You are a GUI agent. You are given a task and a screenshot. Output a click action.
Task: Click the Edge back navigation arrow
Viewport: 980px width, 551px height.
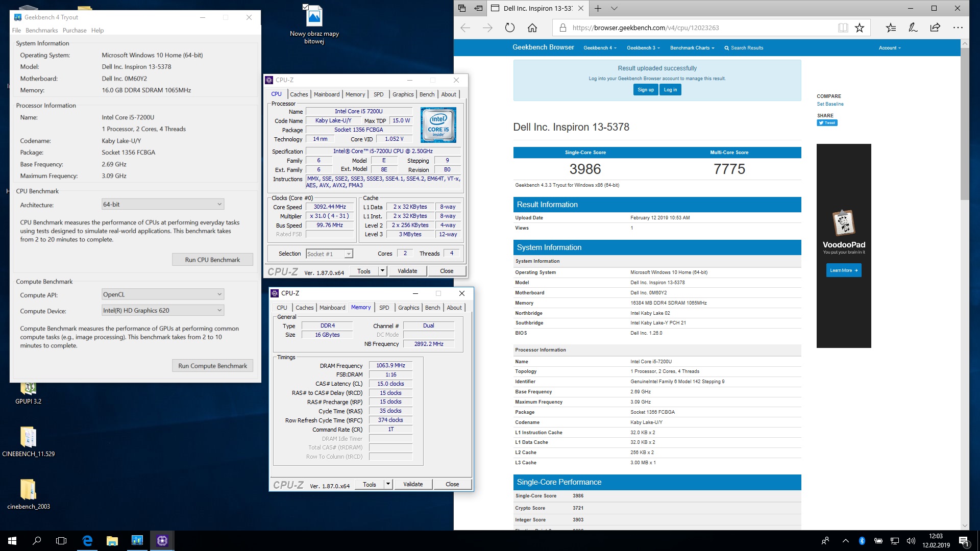pyautogui.click(x=465, y=28)
